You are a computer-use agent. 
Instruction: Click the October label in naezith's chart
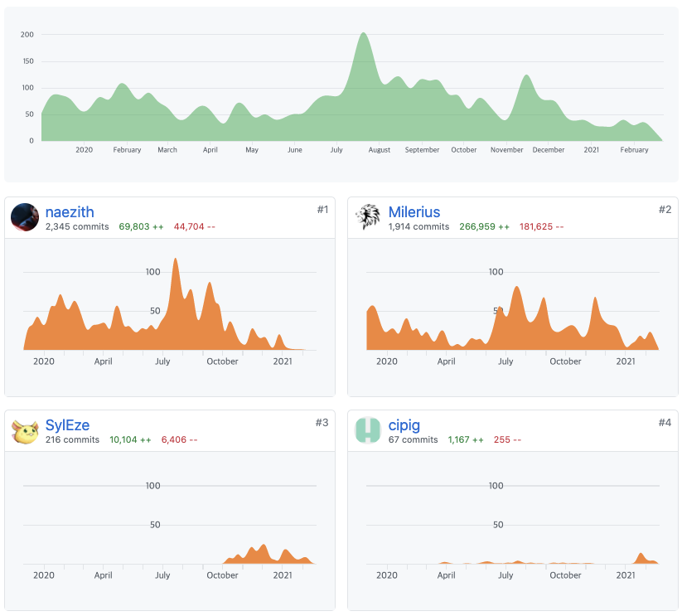pyautogui.click(x=222, y=361)
